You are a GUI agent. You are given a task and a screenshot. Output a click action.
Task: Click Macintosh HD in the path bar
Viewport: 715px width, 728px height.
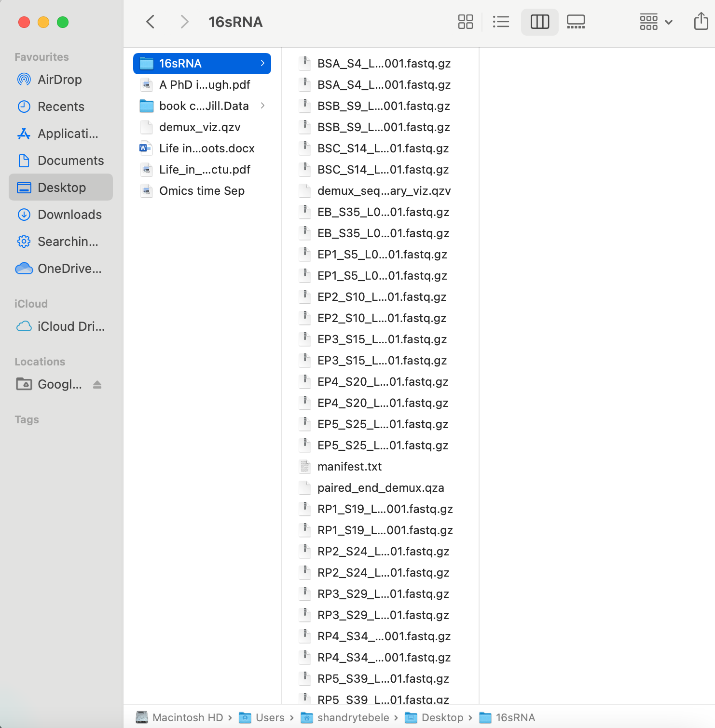pyautogui.click(x=187, y=717)
